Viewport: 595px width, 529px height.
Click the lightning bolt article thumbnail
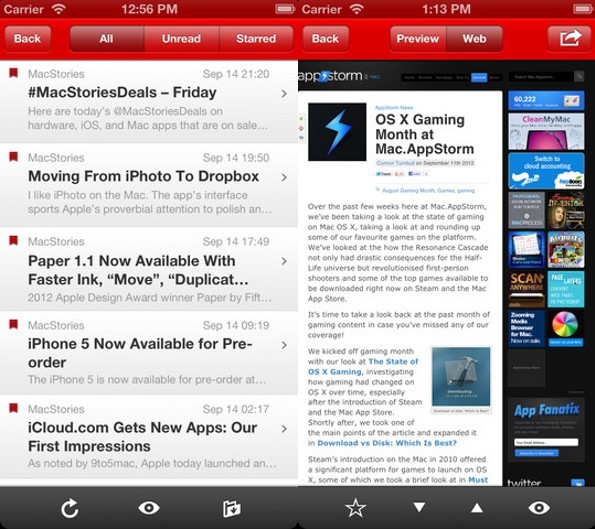[337, 132]
